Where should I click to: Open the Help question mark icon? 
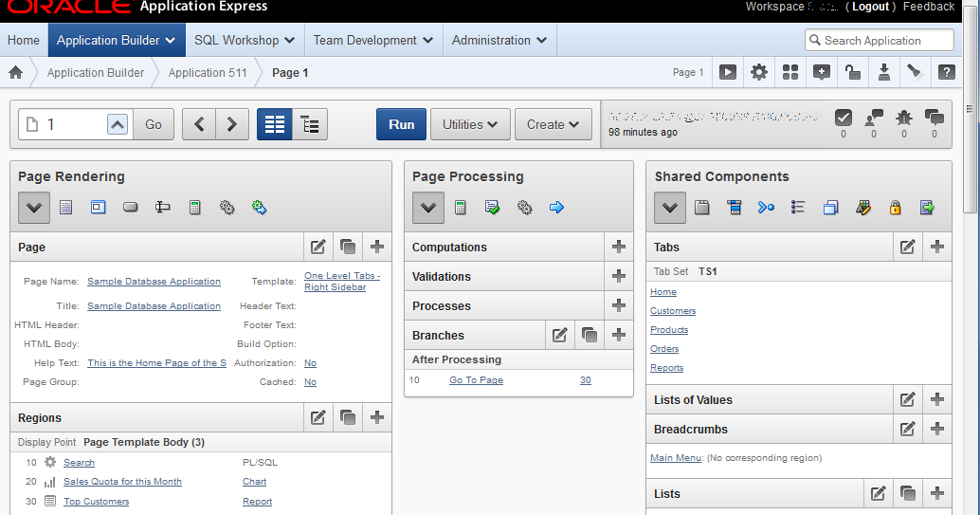click(946, 73)
